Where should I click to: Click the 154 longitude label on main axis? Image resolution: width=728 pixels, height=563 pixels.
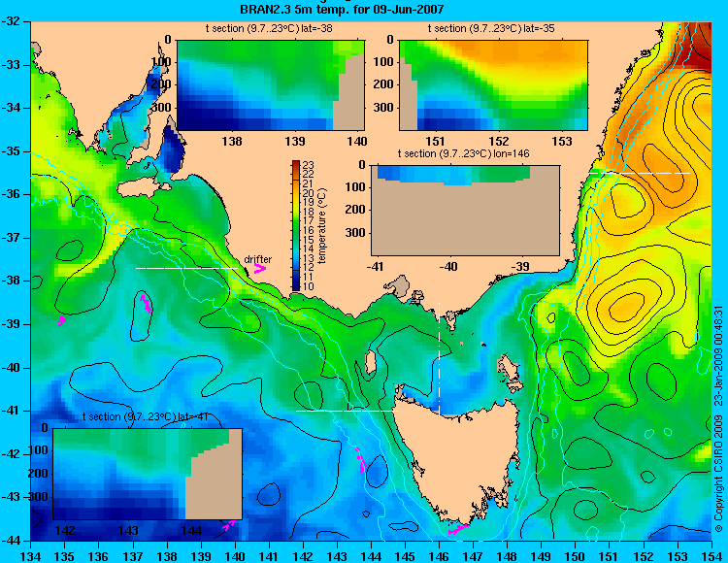pyautogui.click(x=711, y=556)
